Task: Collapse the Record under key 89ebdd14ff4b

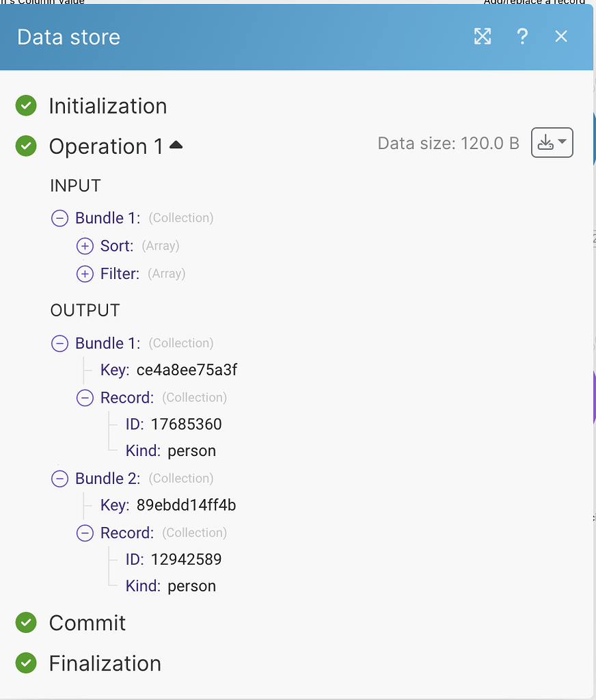Action: pos(85,533)
